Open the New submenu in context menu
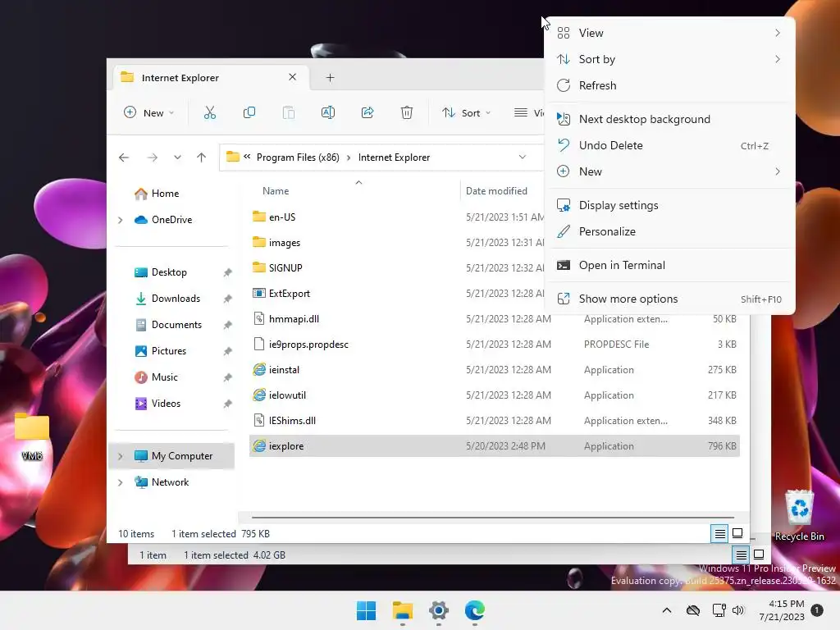The width and height of the screenshot is (840, 630). pyautogui.click(x=669, y=171)
